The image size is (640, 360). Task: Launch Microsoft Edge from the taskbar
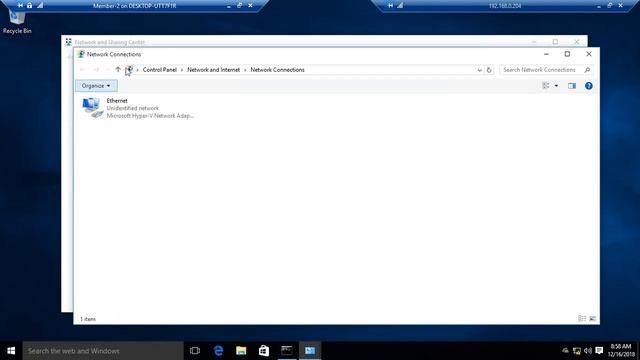(218, 351)
